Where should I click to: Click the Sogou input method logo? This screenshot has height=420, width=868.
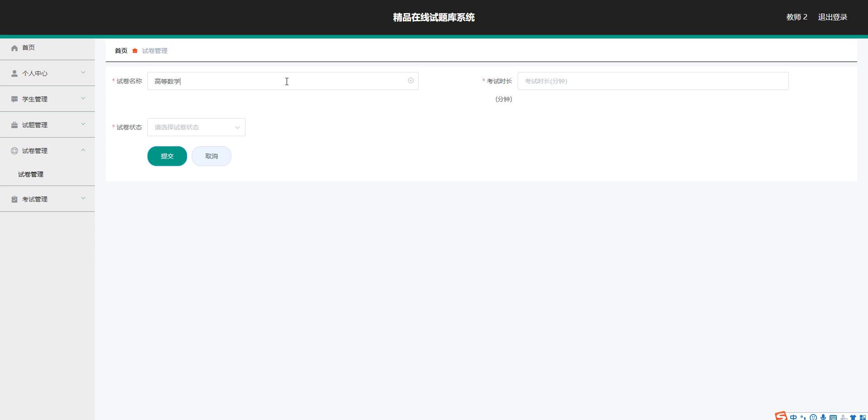(781, 416)
